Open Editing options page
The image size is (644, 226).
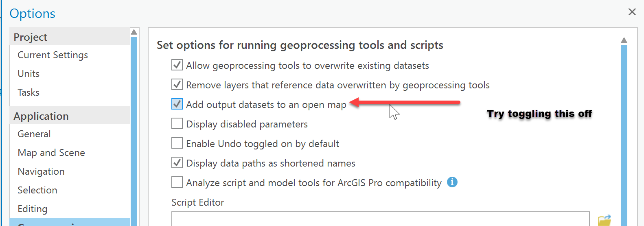point(33,209)
